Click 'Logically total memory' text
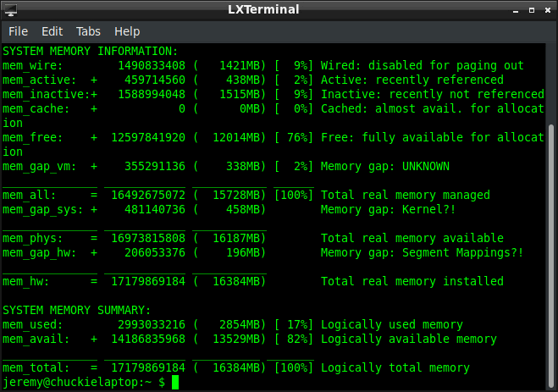This screenshot has height=392, width=558. pyautogui.click(x=395, y=368)
